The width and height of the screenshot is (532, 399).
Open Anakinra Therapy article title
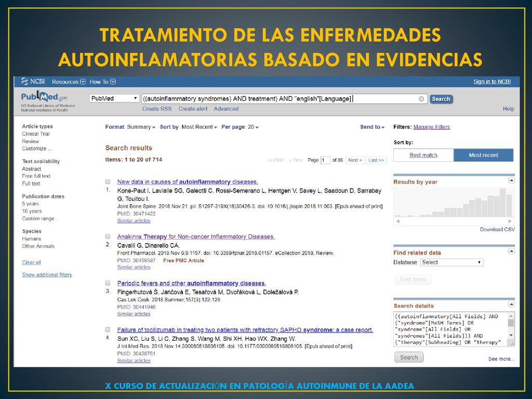coord(196,236)
